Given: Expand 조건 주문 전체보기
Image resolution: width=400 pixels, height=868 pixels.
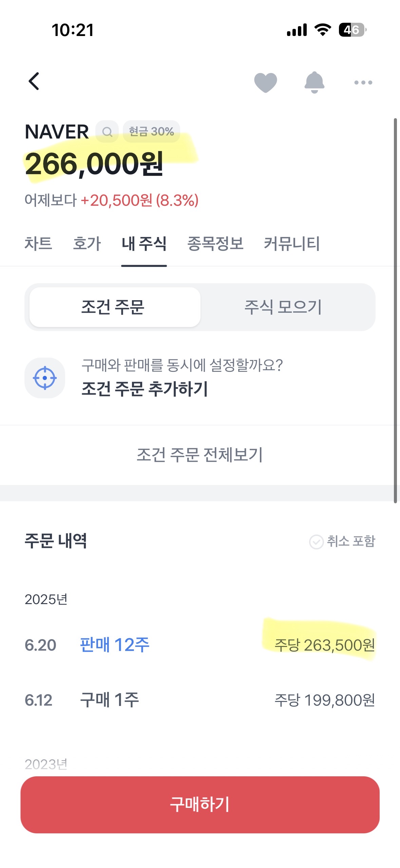Looking at the screenshot, I should point(200,455).
